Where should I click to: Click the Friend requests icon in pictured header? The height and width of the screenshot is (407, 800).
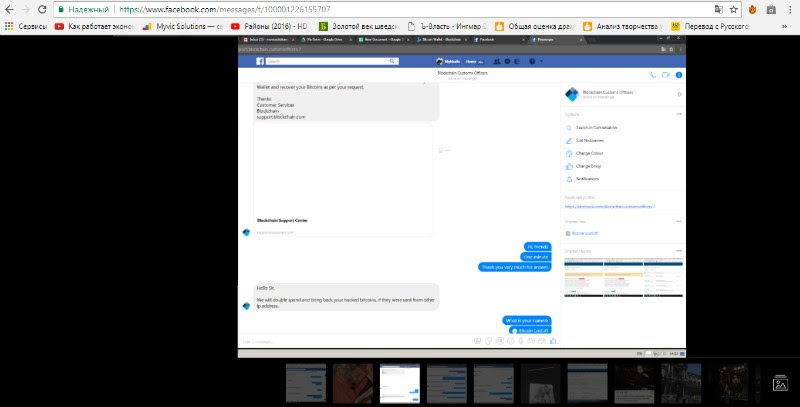pos(496,61)
